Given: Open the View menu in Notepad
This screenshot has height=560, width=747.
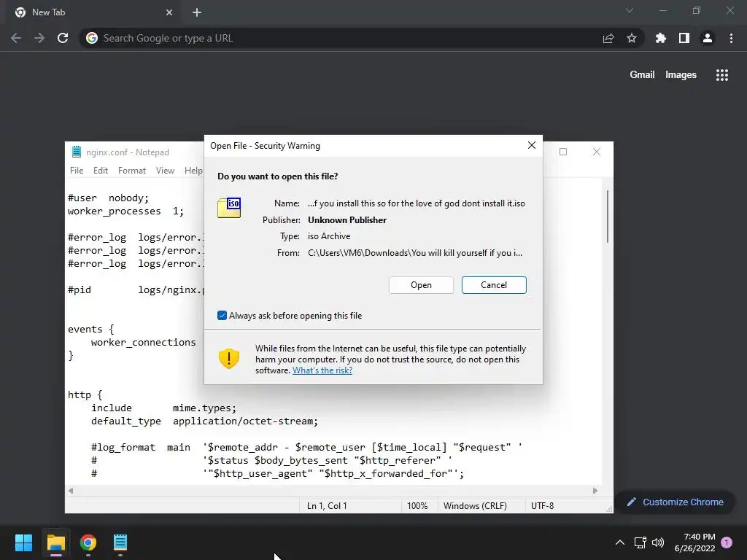Looking at the screenshot, I should pos(165,171).
